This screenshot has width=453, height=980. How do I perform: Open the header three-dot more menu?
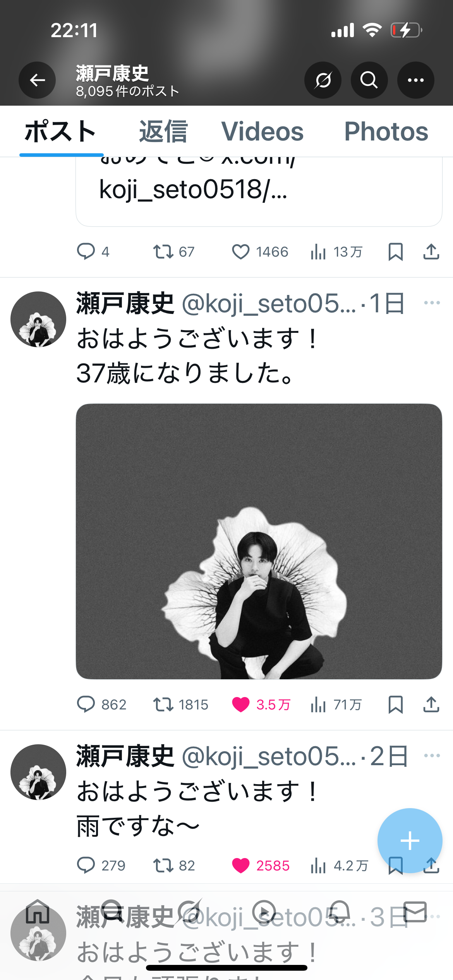(x=415, y=80)
